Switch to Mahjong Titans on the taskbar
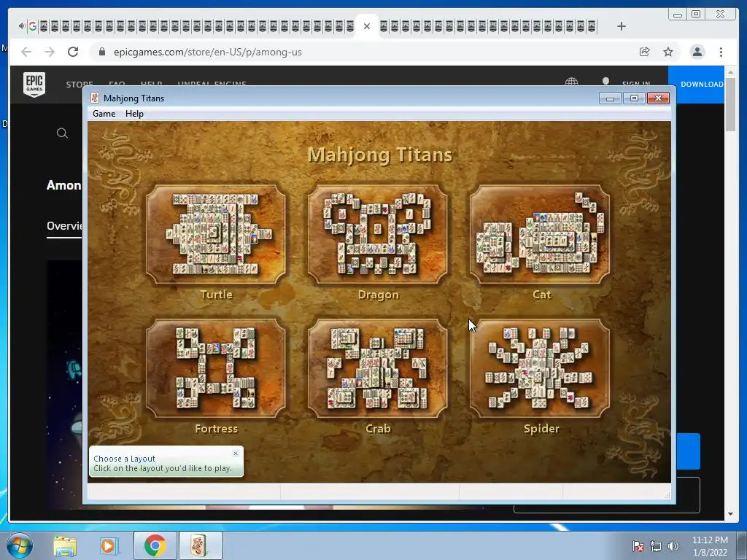This screenshot has height=560, width=747. pyautogui.click(x=200, y=545)
